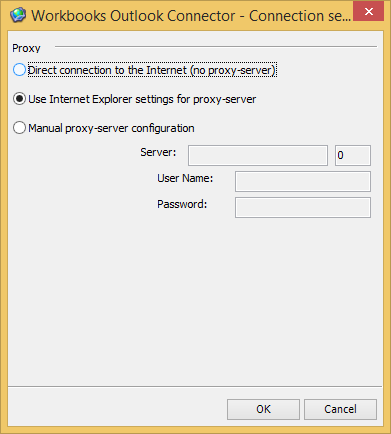The height and width of the screenshot is (434, 391).
Task: Click the Proxy group heading
Action: 26,48
